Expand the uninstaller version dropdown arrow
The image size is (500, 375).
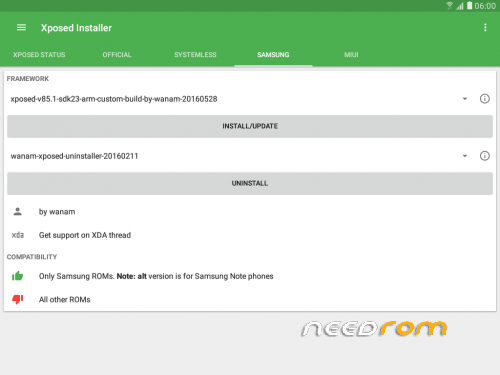point(465,156)
